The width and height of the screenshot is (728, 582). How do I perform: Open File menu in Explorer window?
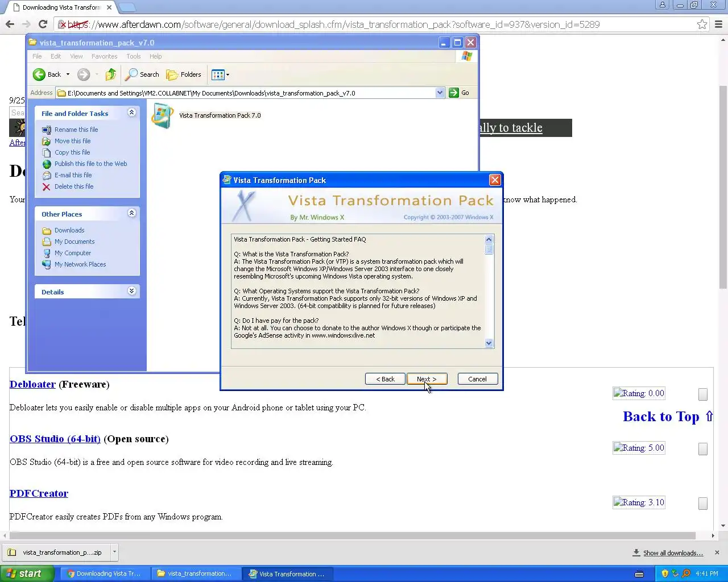37,56
